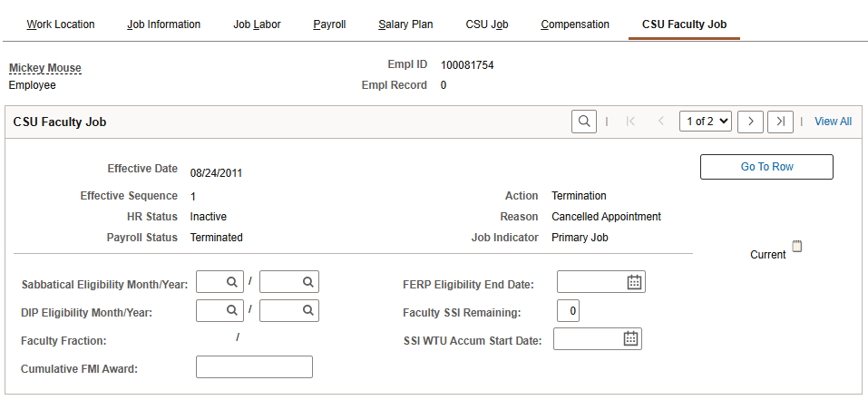The image size is (868, 400).
Task: Open the FERP Eligibility End Date calendar
Action: 634,282
